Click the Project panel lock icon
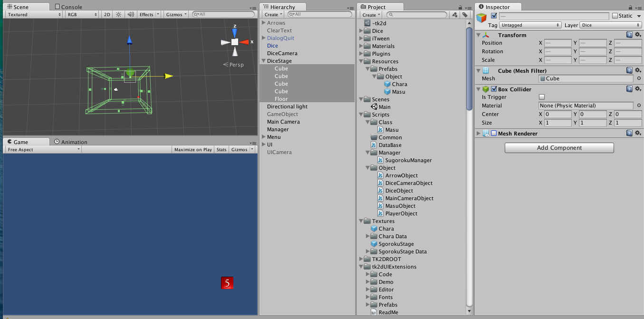This screenshot has height=319, width=644. [460, 7]
